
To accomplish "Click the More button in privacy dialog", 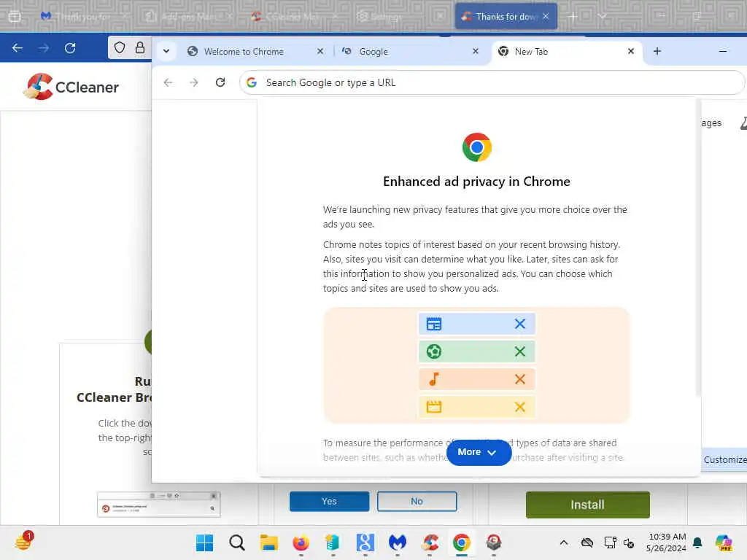I will point(479,452).
